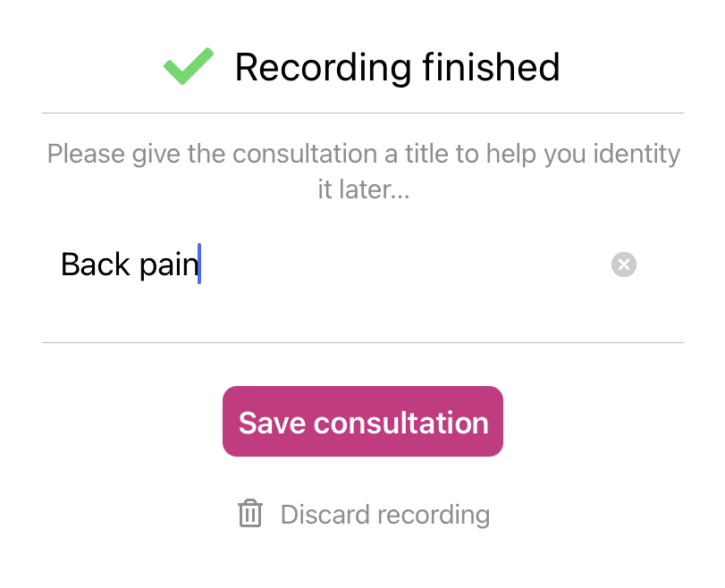Clear the title field with the X icon
Image resolution: width=725 pixels, height=588 pixels.
click(x=624, y=265)
